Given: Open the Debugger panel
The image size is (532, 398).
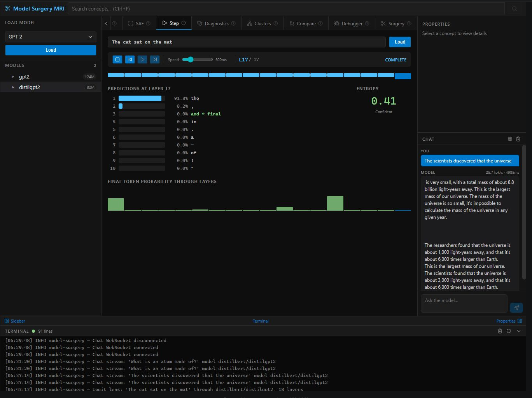Looking at the screenshot, I should coord(351,23).
